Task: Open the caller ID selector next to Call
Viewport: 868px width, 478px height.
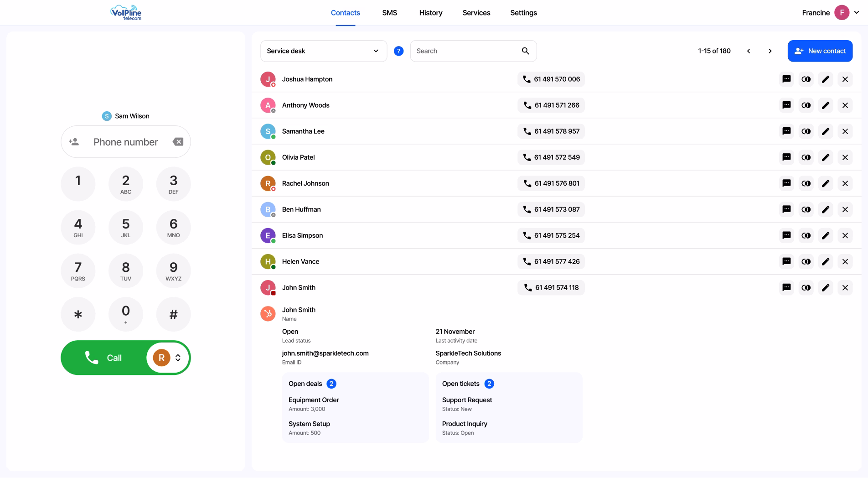Action: [x=168, y=358]
